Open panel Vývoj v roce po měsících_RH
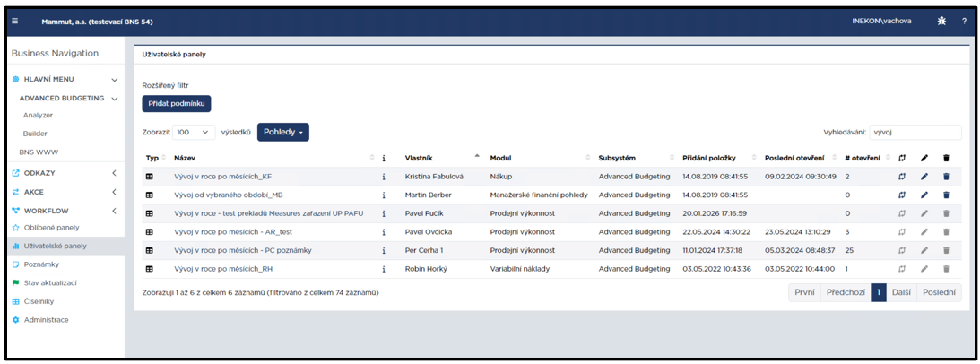The width and height of the screenshot is (980, 364). [x=224, y=269]
